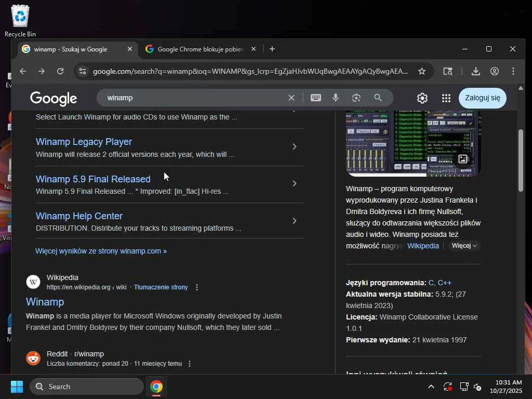532x399 pixels.
Task: Click the Zaloguj się sign-in button
Action: (x=483, y=98)
